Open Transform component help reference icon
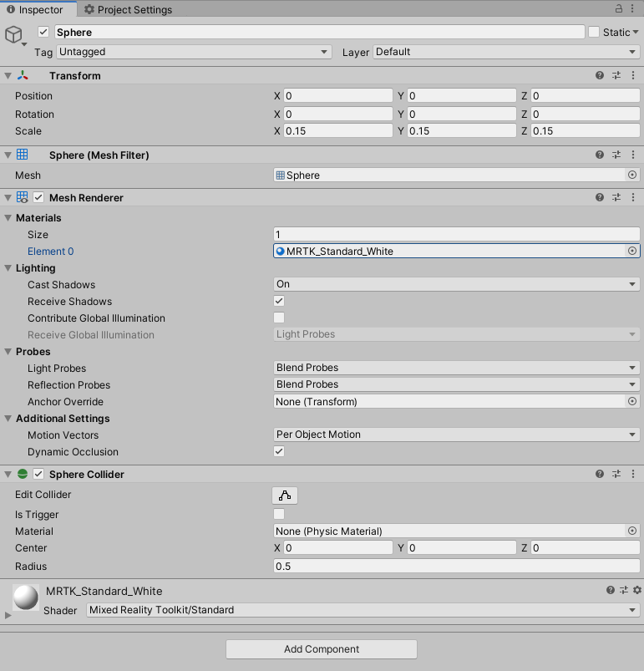 point(600,75)
